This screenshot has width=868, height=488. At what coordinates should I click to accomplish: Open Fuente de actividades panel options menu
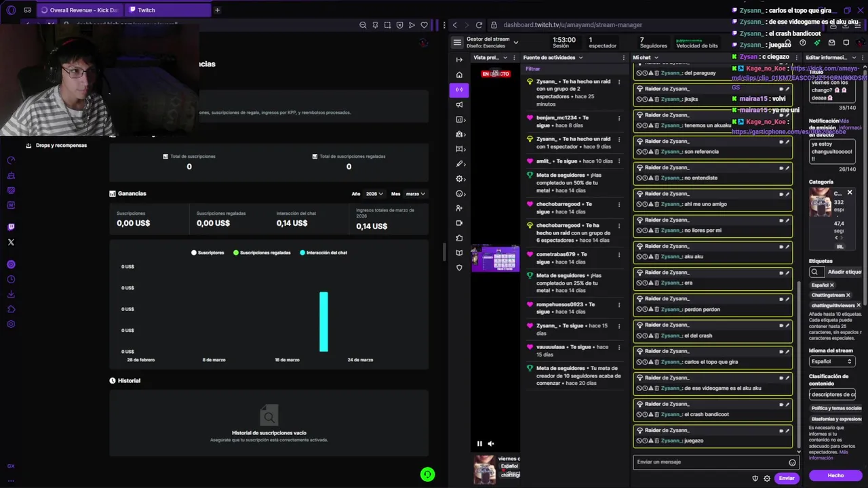click(x=624, y=58)
